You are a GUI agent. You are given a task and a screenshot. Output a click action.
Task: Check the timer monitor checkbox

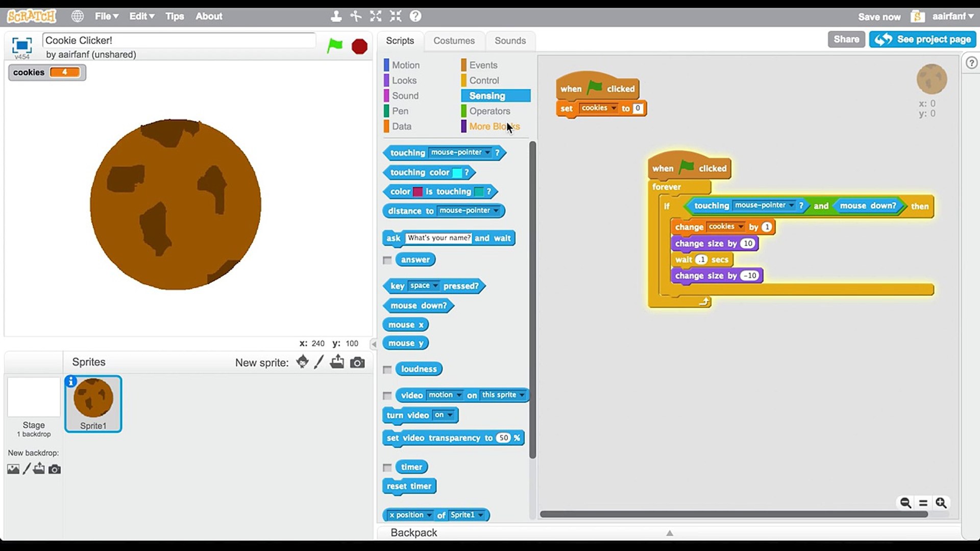387,467
